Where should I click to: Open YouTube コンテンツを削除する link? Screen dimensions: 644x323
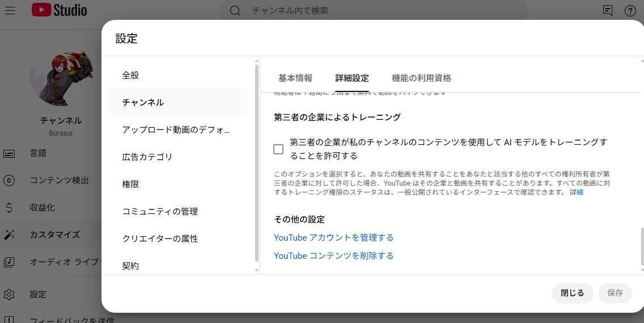[333, 256]
